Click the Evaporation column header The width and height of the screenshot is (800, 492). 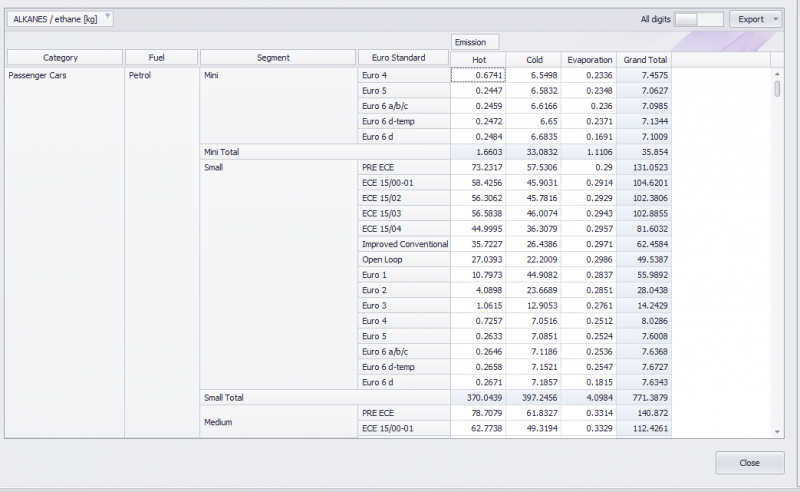(588, 59)
